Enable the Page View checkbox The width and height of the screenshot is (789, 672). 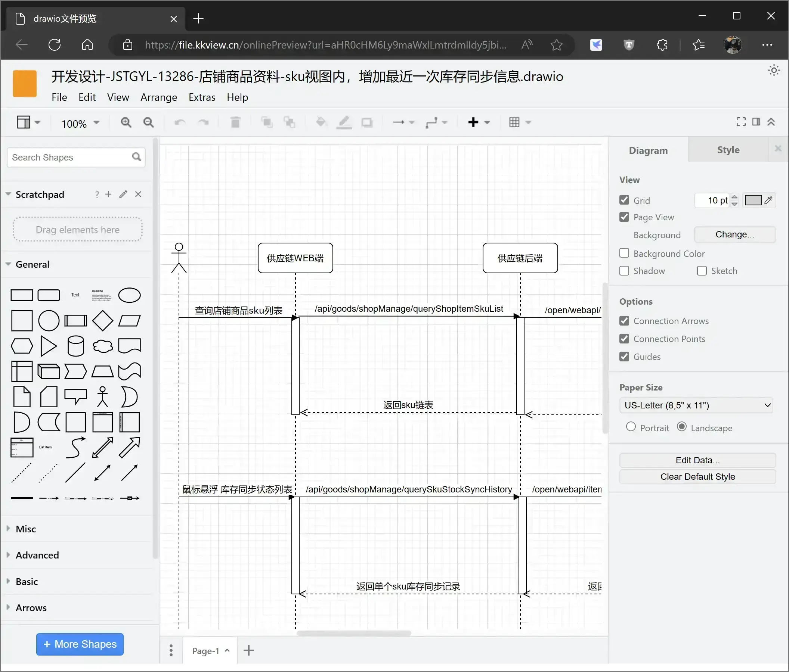click(x=624, y=217)
